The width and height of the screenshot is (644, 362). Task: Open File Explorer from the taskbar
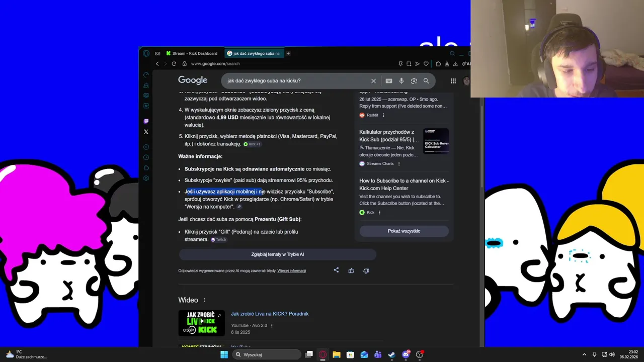click(x=337, y=354)
